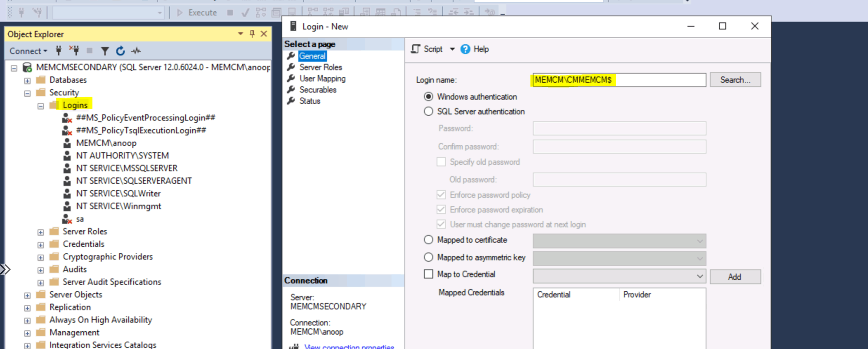Screen dimensions: 868x349
Task: Expand the Management node
Action: tap(27, 333)
